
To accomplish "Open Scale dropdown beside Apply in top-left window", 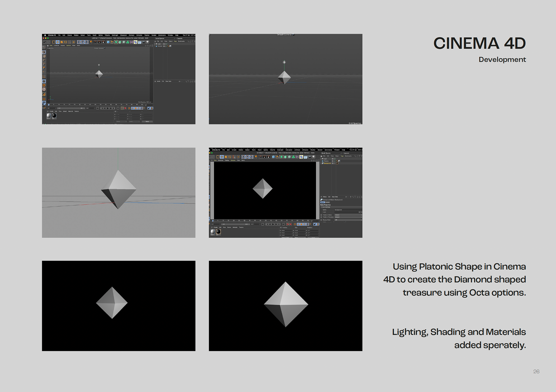I will tap(134, 122).
